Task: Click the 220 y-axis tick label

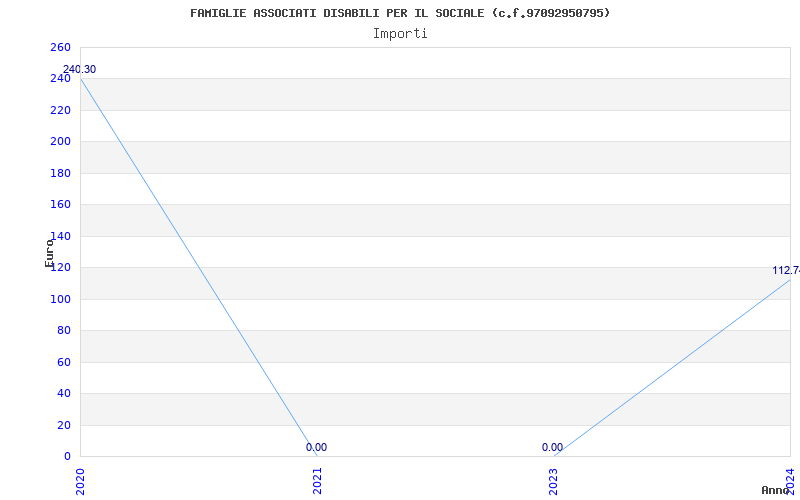Action: coord(60,110)
